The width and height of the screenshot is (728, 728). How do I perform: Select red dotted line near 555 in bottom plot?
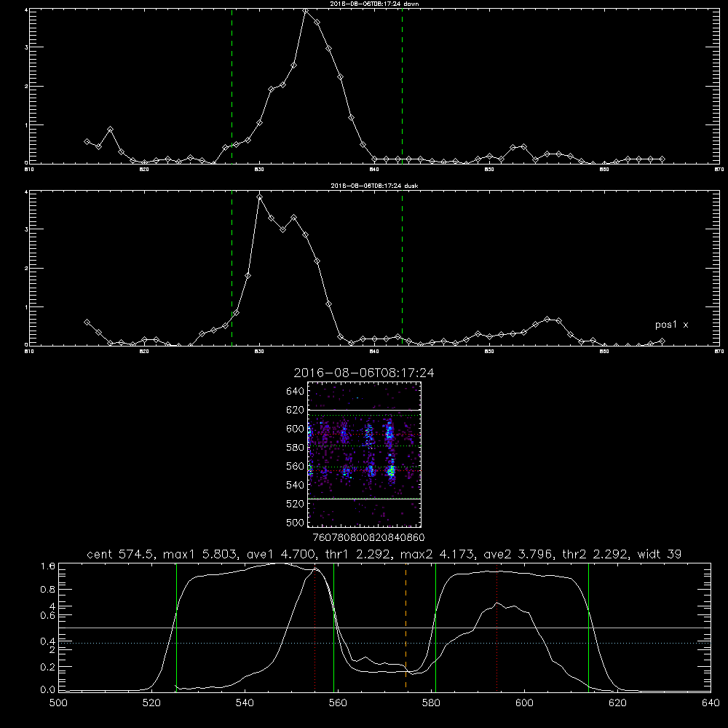(x=315, y=627)
